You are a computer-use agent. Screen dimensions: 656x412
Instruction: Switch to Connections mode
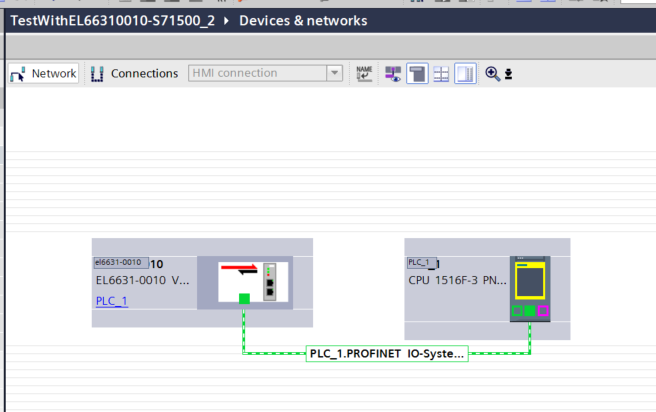pos(134,73)
